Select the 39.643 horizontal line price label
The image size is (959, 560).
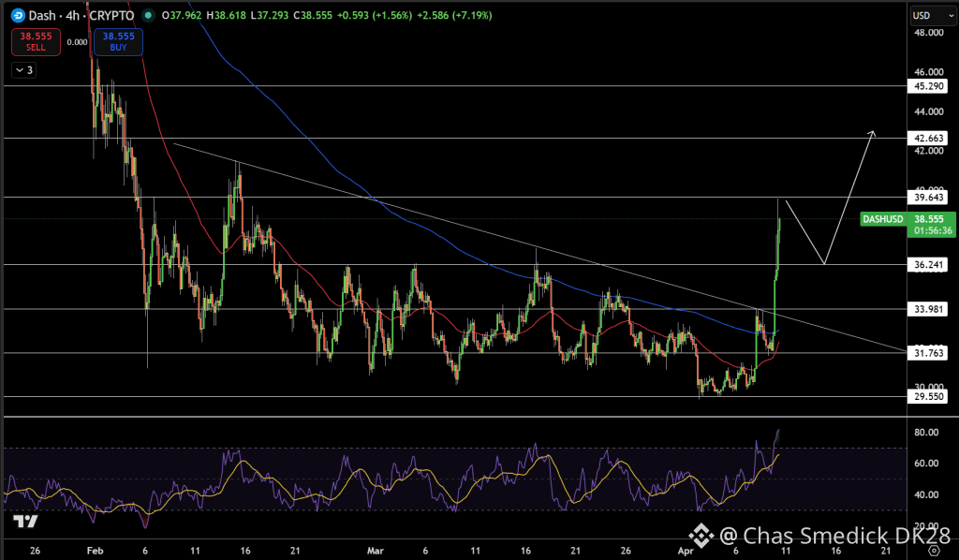pos(928,197)
